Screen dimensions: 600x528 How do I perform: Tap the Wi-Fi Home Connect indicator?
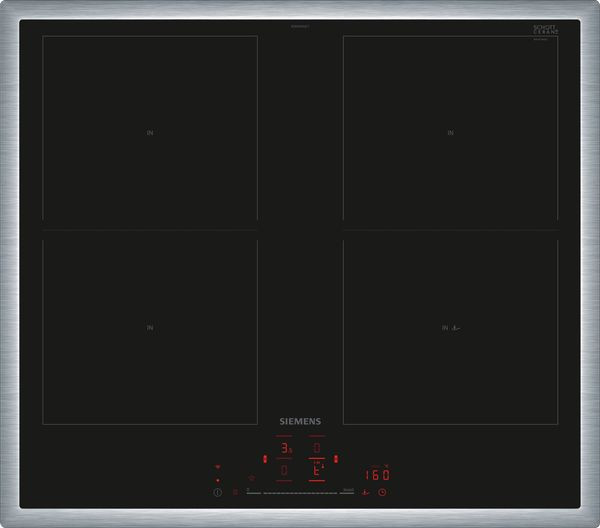tap(218, 465)
